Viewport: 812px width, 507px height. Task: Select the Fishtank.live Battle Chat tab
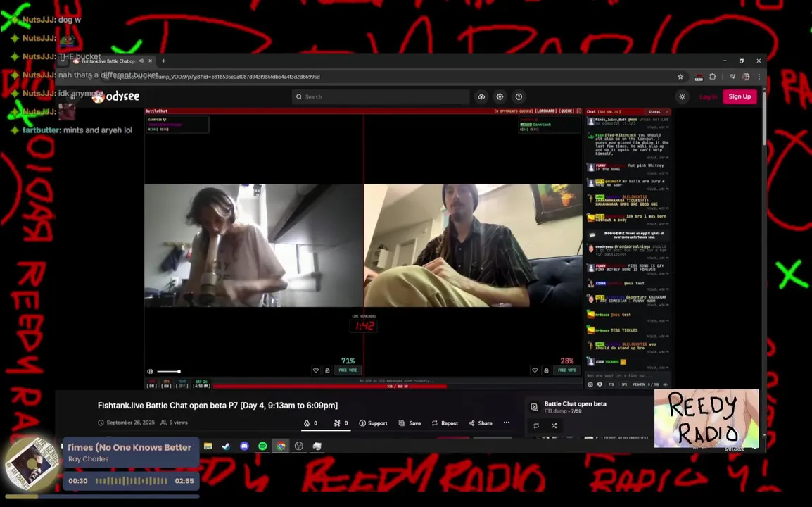[x=108, y=61]
